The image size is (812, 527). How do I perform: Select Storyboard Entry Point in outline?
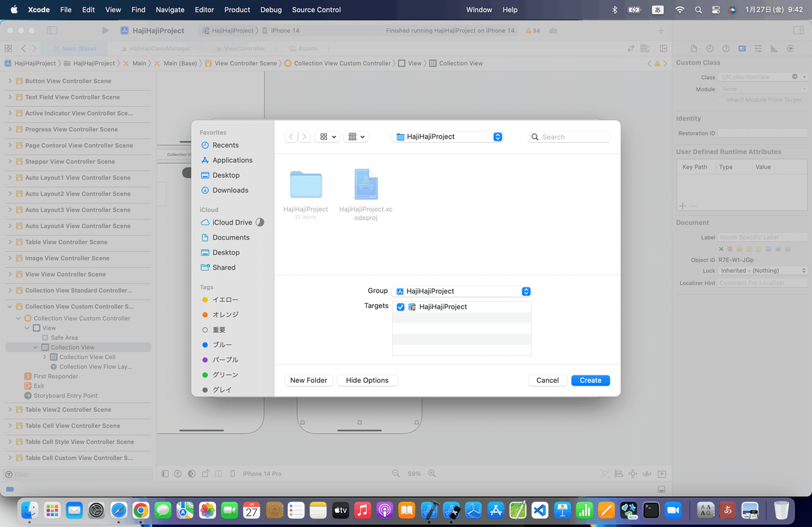[61, 396]
